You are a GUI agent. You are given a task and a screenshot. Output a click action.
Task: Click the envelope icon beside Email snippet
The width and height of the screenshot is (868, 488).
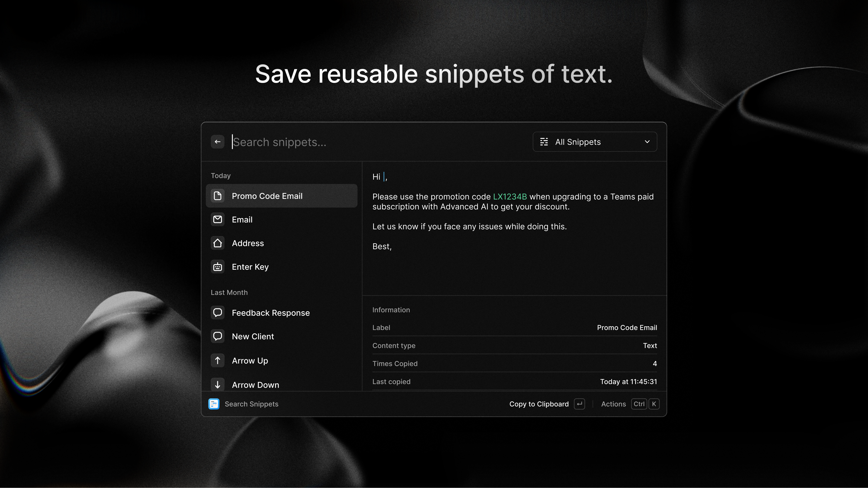coord(217,219)
